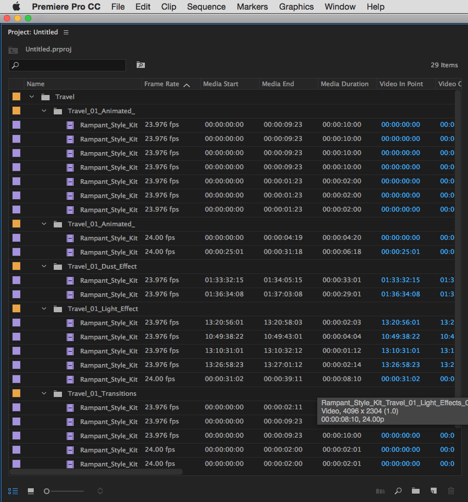Image resolution: width=468 pixels, height=502 pixels.
Task: Click the New Item icon in bottom toolbar
Action: pyautogui.click(x=433, y=491)
